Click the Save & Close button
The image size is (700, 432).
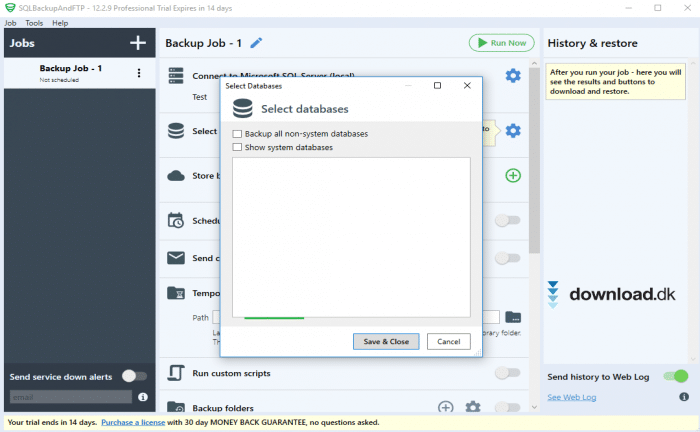pyautogui.click(x=386, y=341)
